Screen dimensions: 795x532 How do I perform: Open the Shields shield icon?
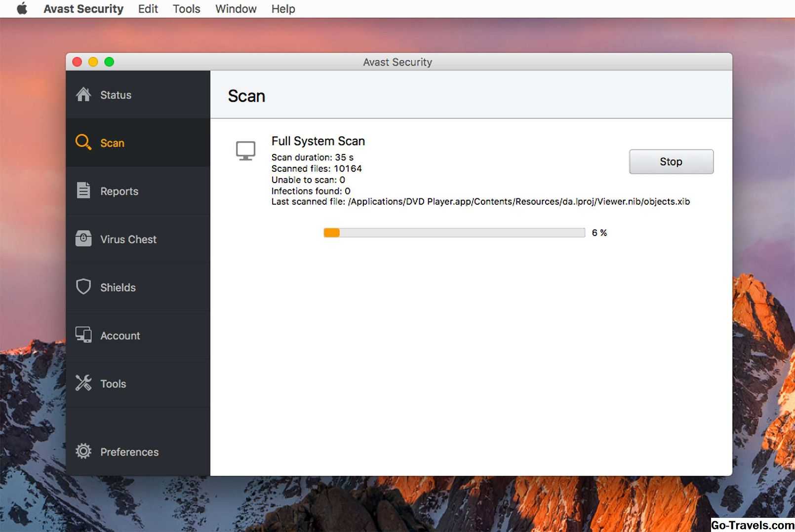(x=83, y=287)
